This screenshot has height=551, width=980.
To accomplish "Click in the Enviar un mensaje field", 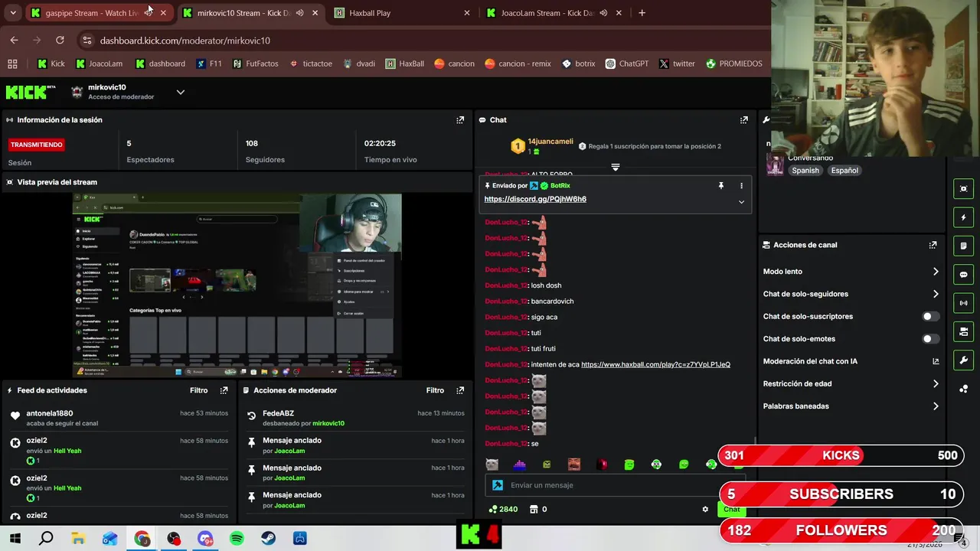I will click(x=616, y=485).
